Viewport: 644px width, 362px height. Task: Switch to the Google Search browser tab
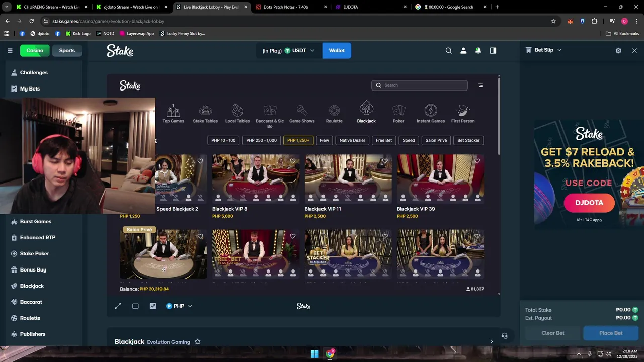tap(450, 7)
